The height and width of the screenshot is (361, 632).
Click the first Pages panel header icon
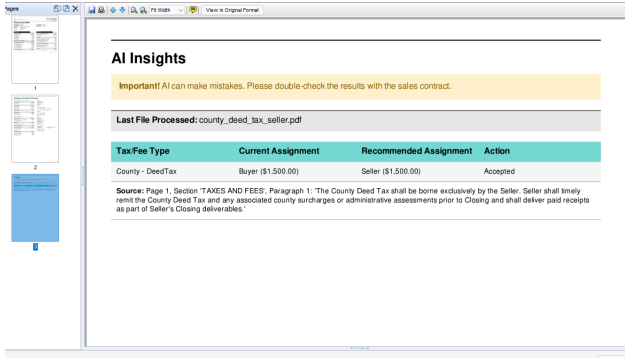tap(57, 8)
